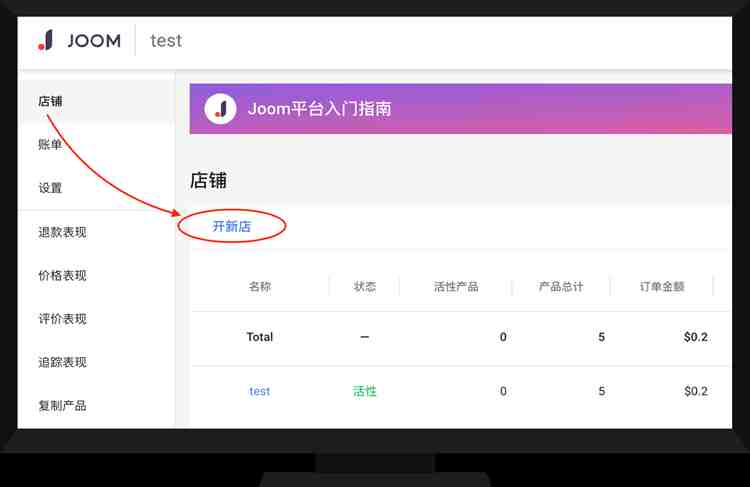Click the $0.2 amount in Total row
750x487 pixels.
click(x=696, y=337)
